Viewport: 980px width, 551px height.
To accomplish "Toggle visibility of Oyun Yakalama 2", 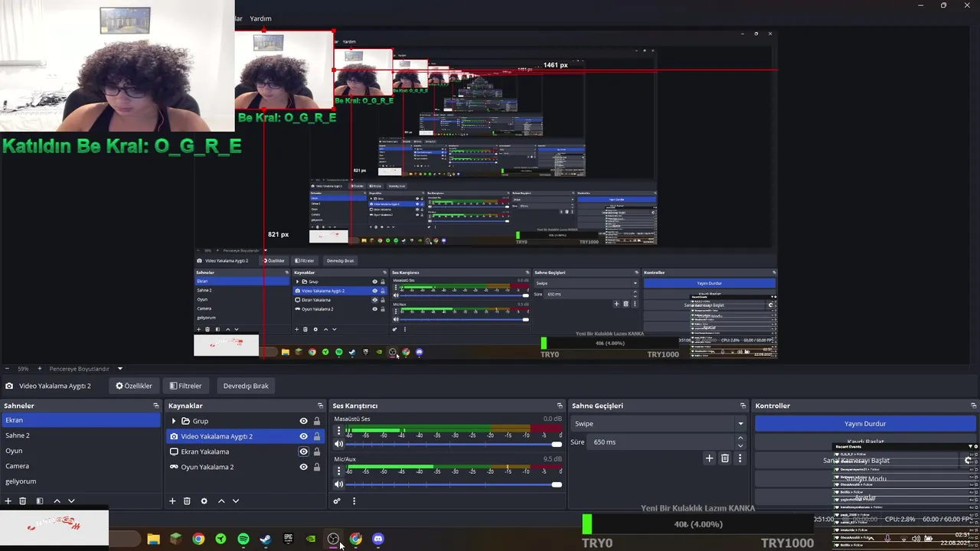I will pyautogui.click(x=303, y=467).
